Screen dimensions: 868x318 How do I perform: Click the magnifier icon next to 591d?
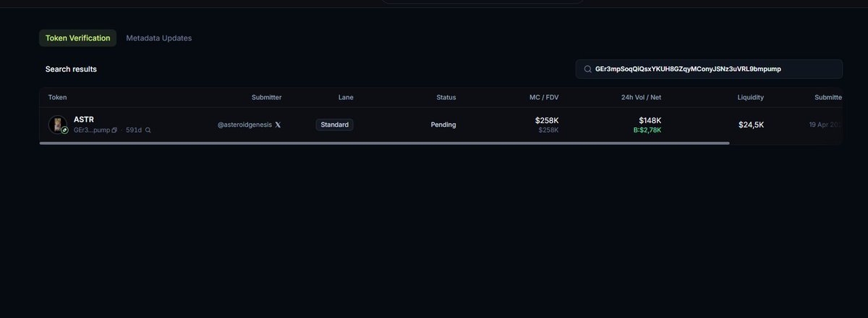click(148, 130)
